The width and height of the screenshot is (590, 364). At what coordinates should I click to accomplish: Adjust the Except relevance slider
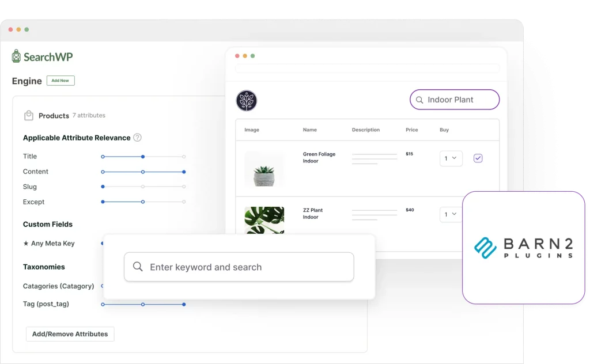tap(143, 202)
